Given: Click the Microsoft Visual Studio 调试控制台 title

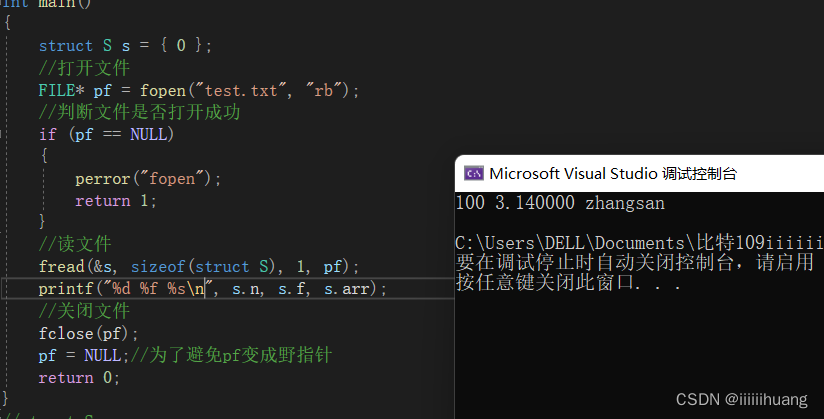Looking at the screenshot, I should point(613,173).
